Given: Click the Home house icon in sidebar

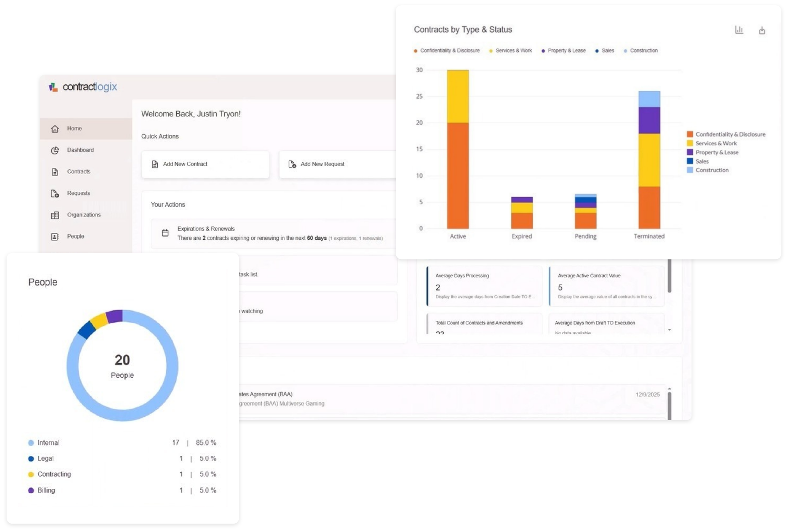Looking at the screenshot, I should (55, 129).
